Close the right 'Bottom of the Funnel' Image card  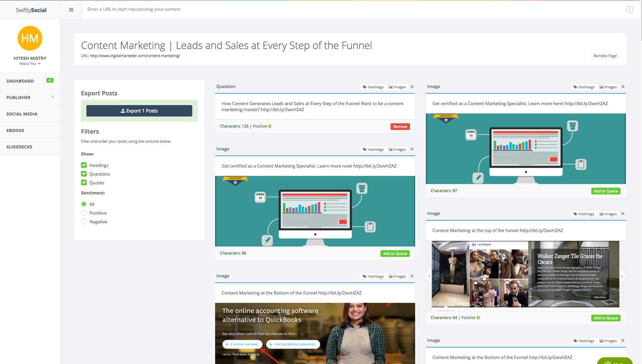(x=623, y=340)
